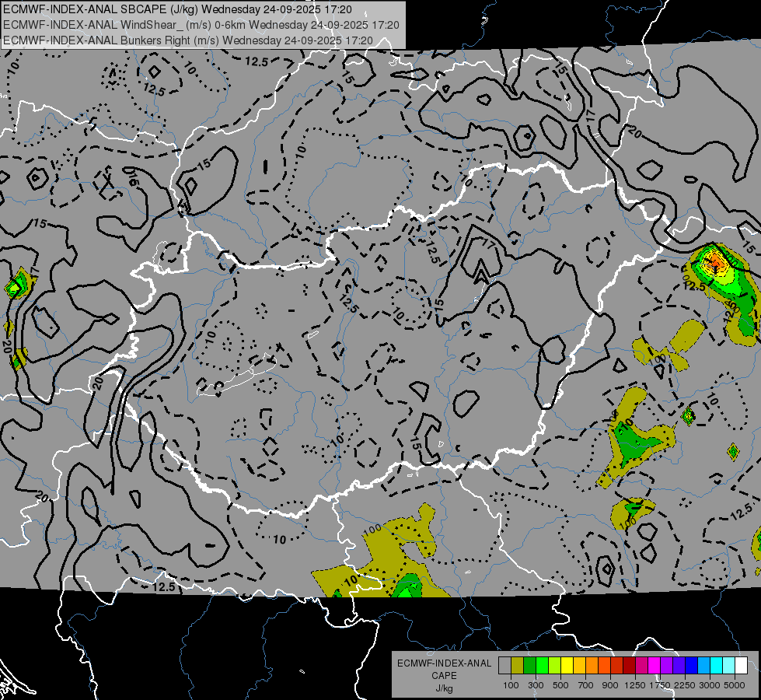Click the dark green swatch in CAPE legend
This screenshot has height=700, width=761.
click(x=529, y=665)
